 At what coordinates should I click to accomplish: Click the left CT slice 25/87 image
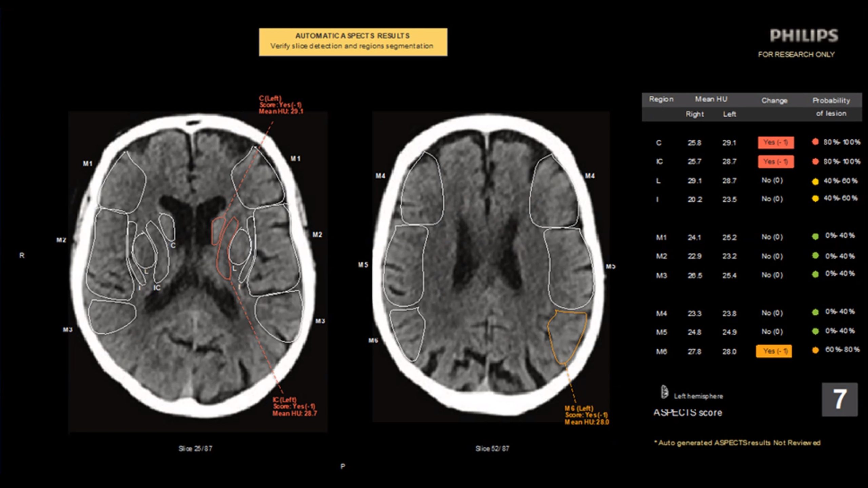[198, 271]
